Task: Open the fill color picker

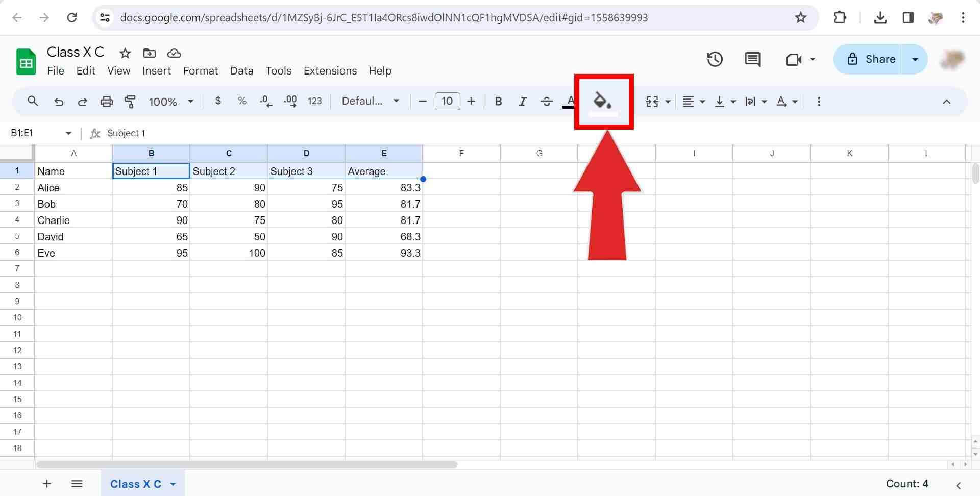Action: click(x=604, y=101)
